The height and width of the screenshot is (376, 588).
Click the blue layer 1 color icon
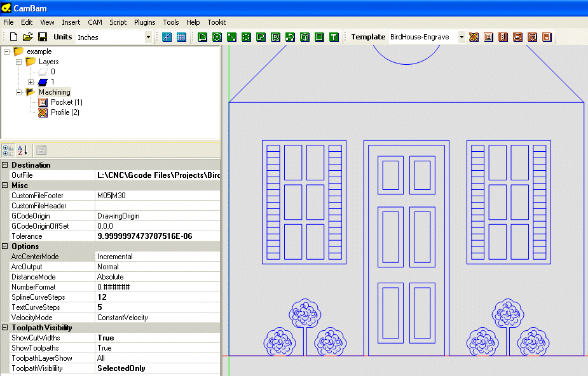(x=43, y=82)
